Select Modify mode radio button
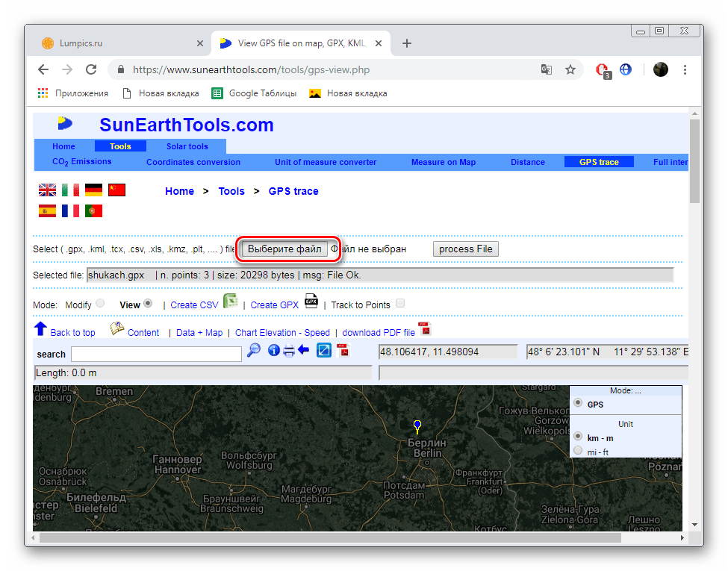Viewport: 728px width, 571px height. click(x=100, y=303)
